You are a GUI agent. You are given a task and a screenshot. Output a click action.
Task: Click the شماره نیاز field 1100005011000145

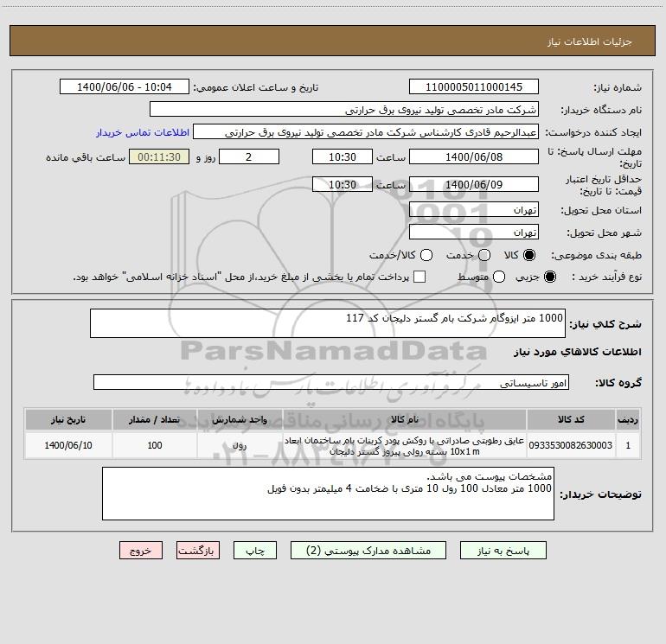(x=474, y=86)
